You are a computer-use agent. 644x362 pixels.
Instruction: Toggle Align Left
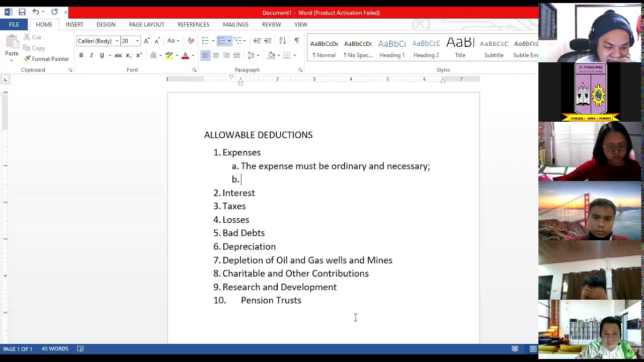(205, 55)
